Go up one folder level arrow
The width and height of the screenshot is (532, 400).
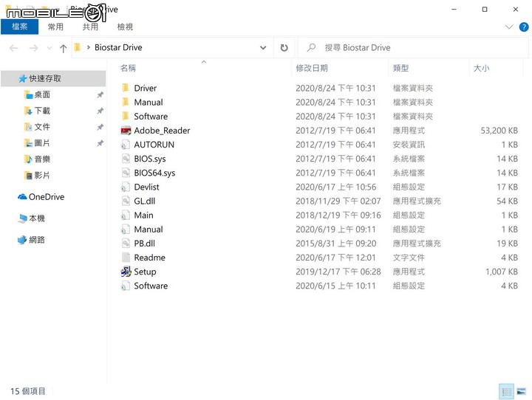tap(63, 48)
